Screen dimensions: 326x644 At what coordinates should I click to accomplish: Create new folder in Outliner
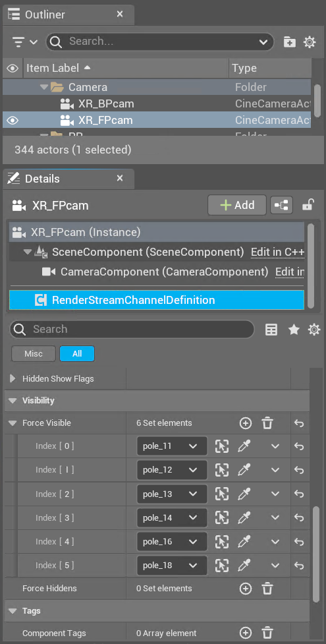pyautogui.click(x=290, y=42)
